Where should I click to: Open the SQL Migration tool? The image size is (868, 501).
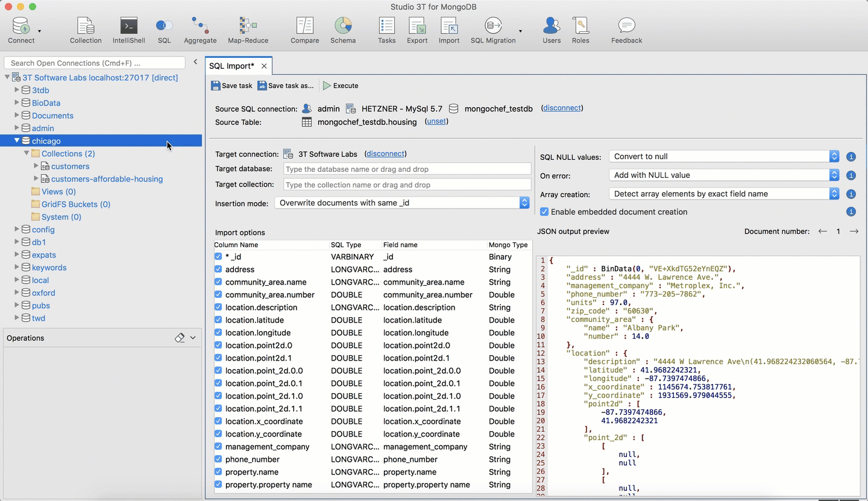click(493, 30)
